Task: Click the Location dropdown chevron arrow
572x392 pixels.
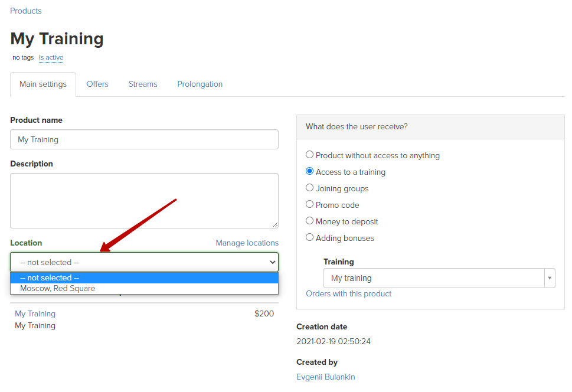Action: tap(272, 262)
